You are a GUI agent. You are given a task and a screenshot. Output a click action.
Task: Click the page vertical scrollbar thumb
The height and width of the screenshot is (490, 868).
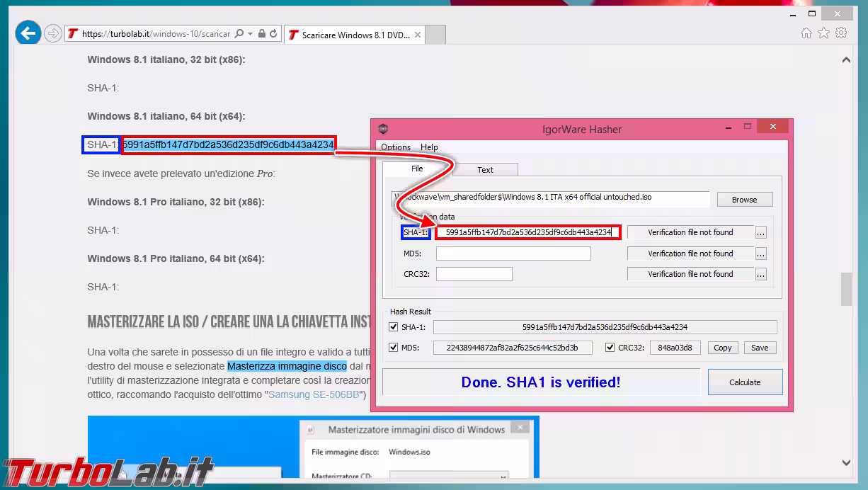pyautogui.click(x=846, y=290)
